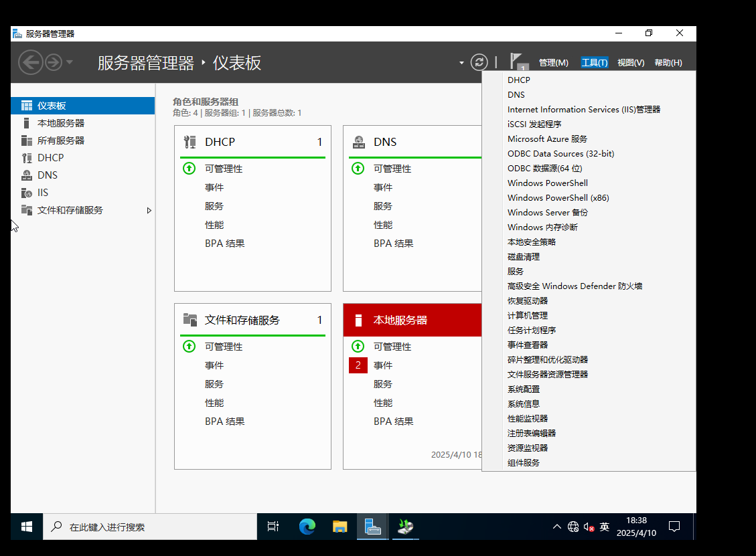Click red 2 events badge in 本地服务器 tile
Image resolution: width=756 pixels, height=556 pixels.
358,365
